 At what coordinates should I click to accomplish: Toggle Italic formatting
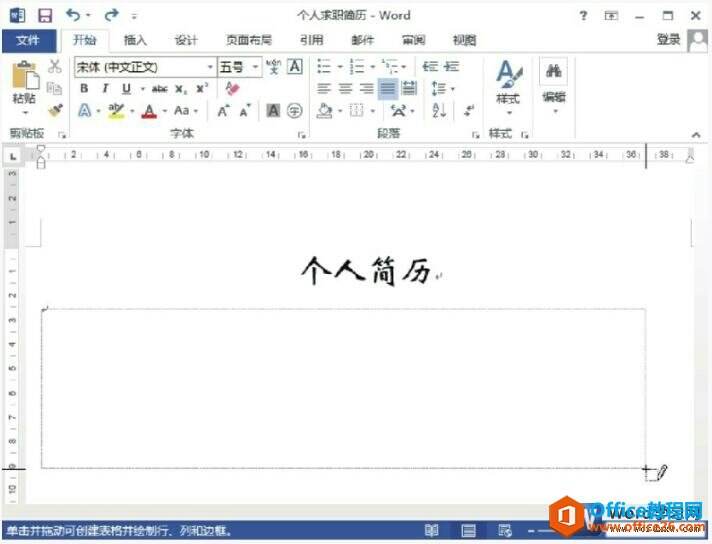pos(106,88)
